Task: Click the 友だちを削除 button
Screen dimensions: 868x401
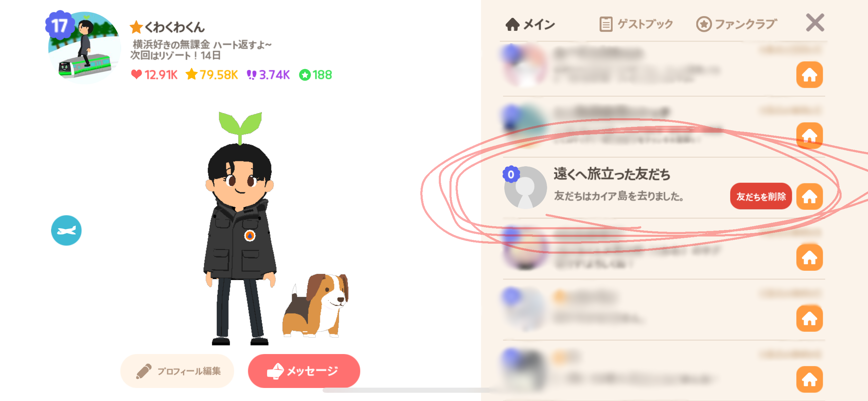Action: (x=761, y=196)
